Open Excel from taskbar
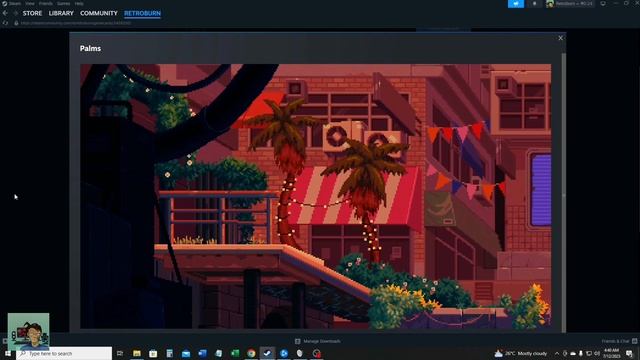 coord(235,353)
